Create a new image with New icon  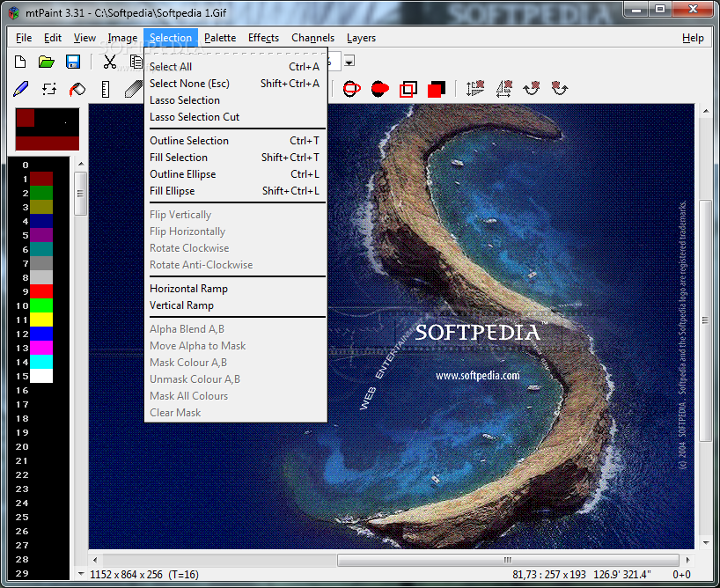click(x=20, y=62)
